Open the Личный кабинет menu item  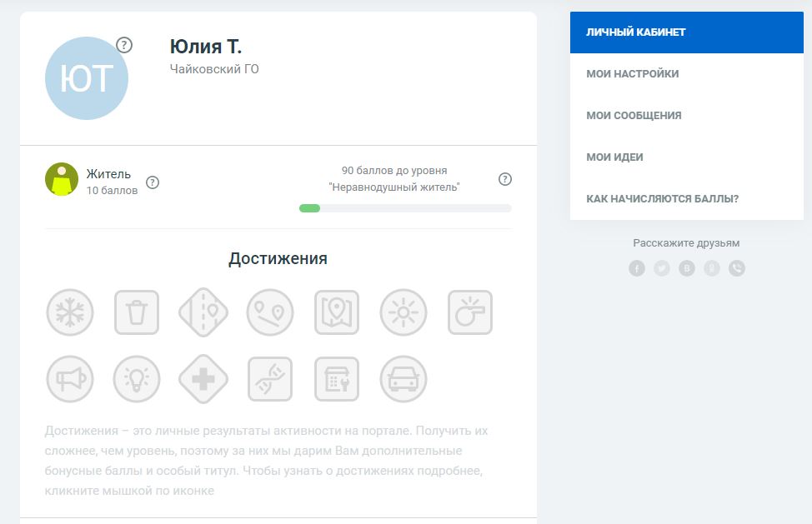tap(686, 32)
